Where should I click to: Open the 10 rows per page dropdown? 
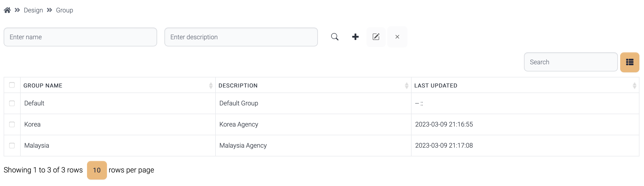pos(97,170)
